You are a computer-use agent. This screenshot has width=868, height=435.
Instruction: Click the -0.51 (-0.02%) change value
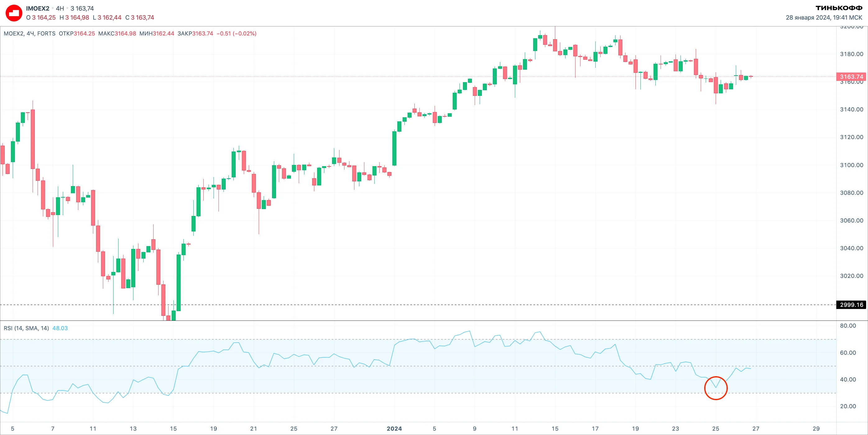click(x=237, y=33)
